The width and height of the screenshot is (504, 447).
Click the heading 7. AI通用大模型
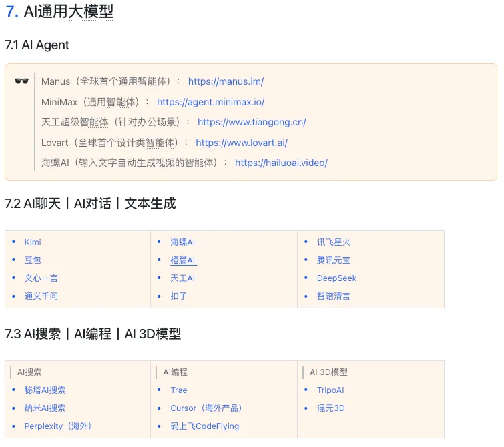pyautogui.click(x=59, y=11)
